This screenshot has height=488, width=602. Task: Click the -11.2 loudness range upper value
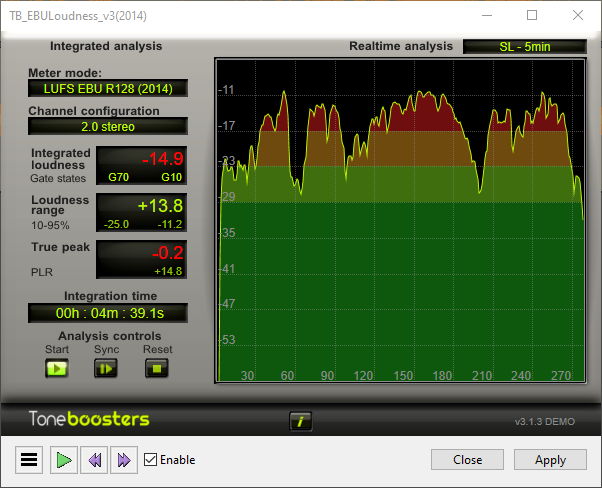(x=170, y=224)
